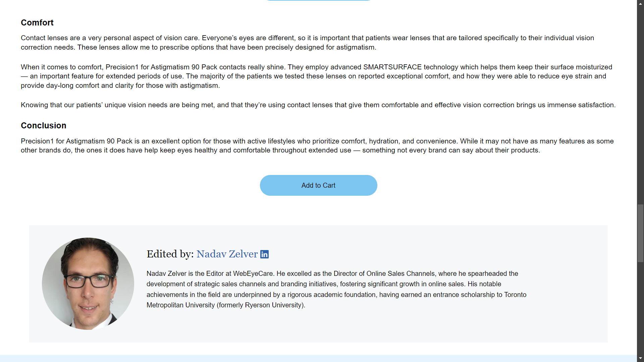Click the scrollbar track above the thumb
This screenshot has width=644, height=362.
point(640,101)
